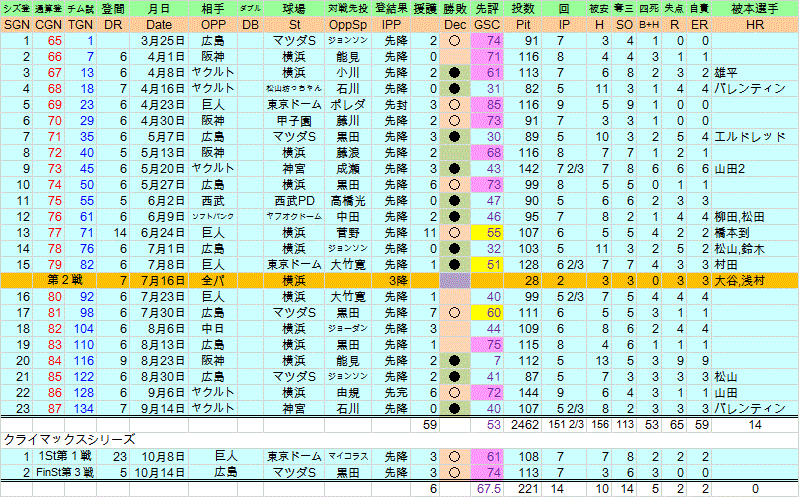Viewport: 799px width, 497px height.
Task: Select opposing starter 高橋光
Action: [x=348, y=201]
